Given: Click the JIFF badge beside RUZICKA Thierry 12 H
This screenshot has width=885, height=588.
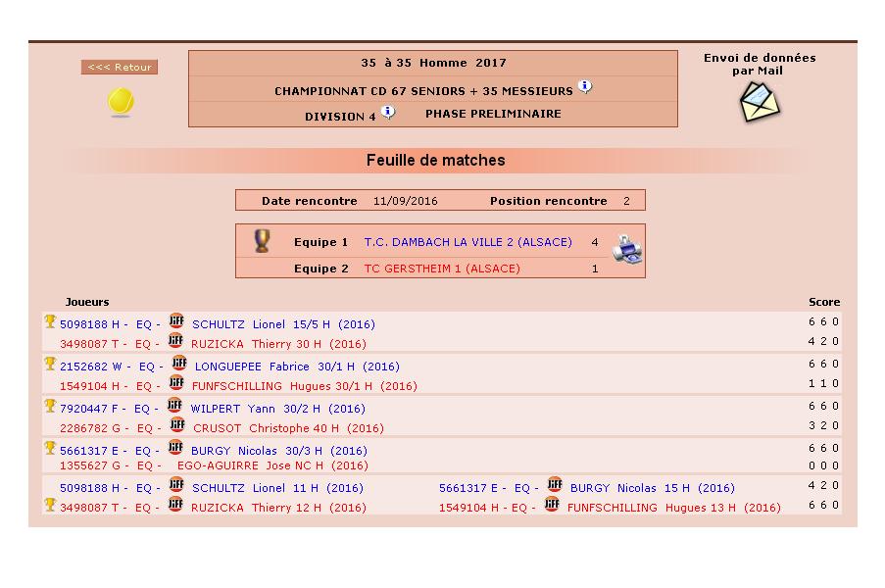Looking at the screenshot, I should tap(175, 505).
